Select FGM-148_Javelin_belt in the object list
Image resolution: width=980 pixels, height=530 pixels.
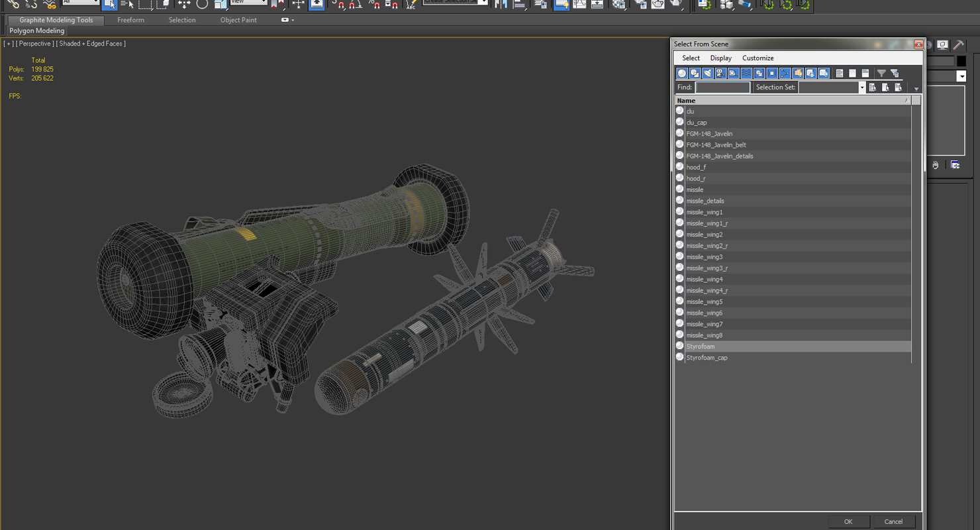coord(793,144)
